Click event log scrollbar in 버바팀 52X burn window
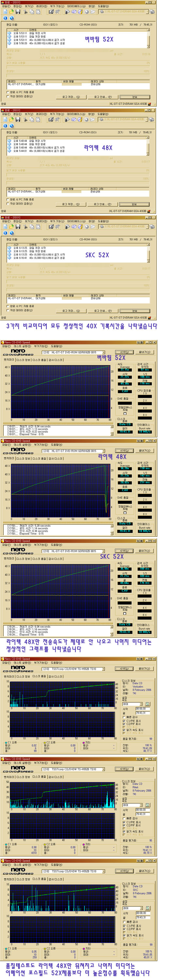The image size is (173, 980). tap(148, 38)
